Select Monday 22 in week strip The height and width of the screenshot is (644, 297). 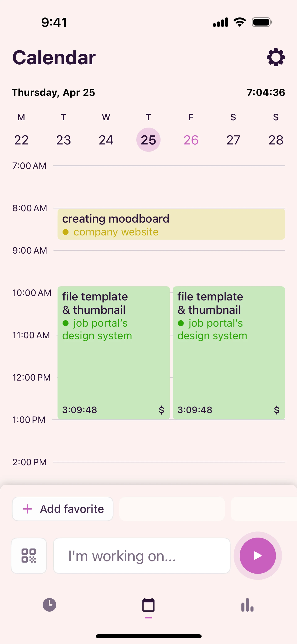21,140
